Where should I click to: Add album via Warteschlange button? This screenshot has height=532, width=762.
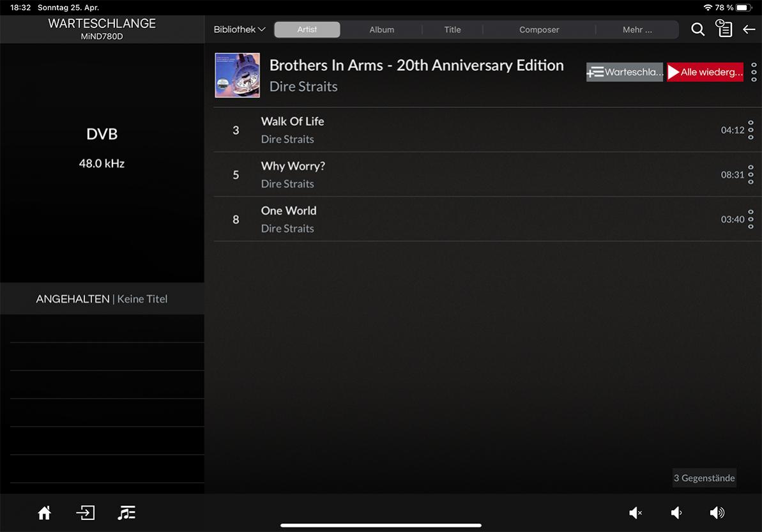click(x=625, y=72)
